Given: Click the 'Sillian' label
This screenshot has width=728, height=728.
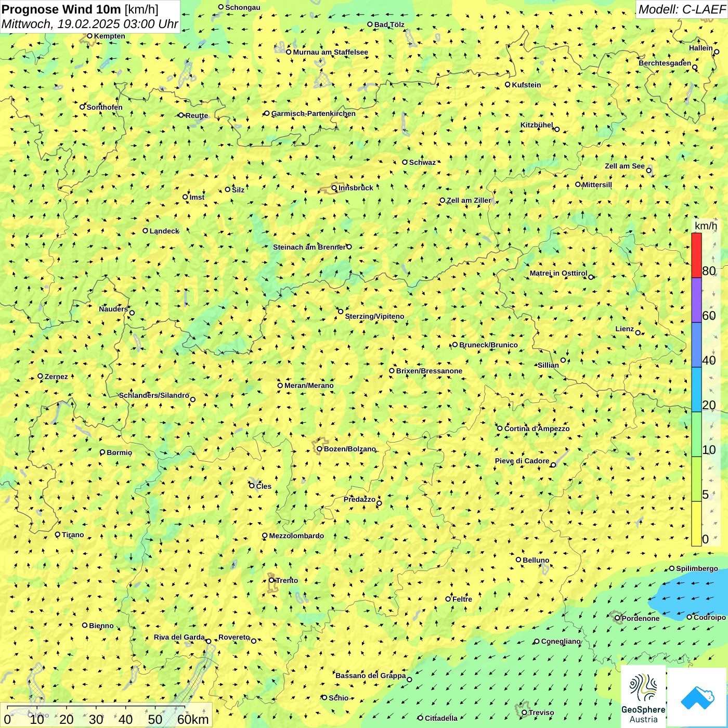Looking at the screenshot, I should pos(548,365).
